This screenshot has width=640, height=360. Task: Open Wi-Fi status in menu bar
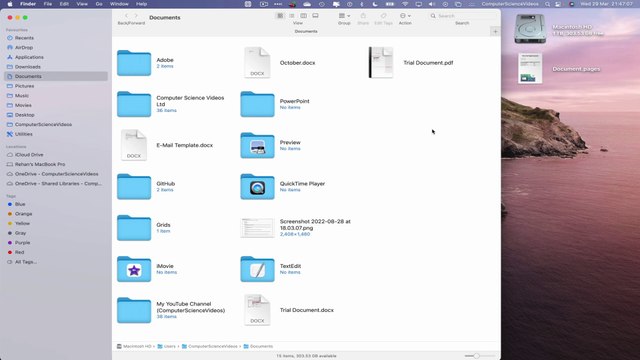pos(405,4)
